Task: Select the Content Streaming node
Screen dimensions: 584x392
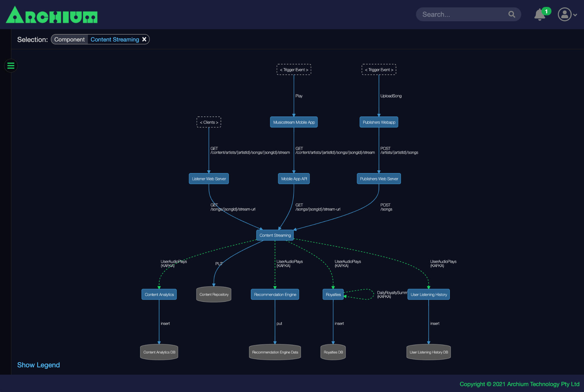Action: point(275,235)
